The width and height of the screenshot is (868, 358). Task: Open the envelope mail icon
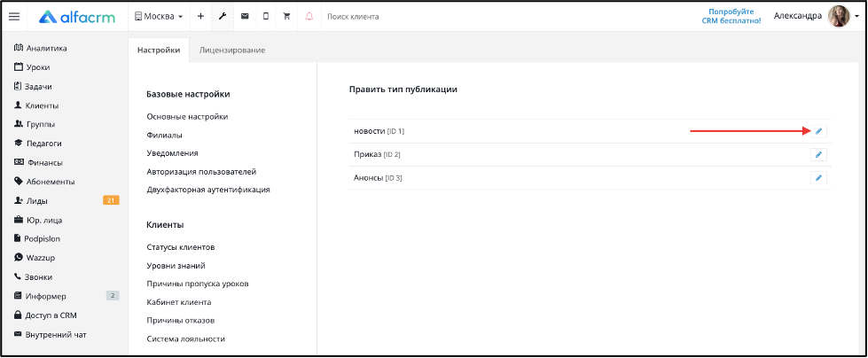click(244, 17)
